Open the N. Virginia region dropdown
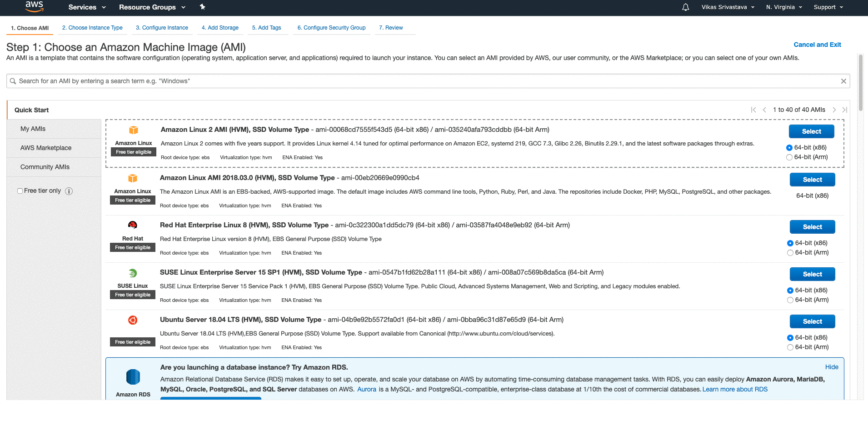This screenshot has width=868, height=426. 784,7
